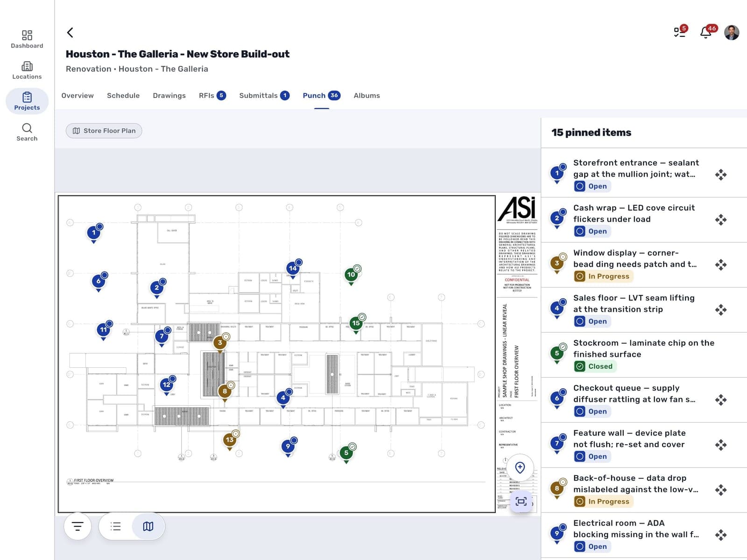Switch to the RFIs tab
The height and width of the screenshot is (560, 747).
212,96
